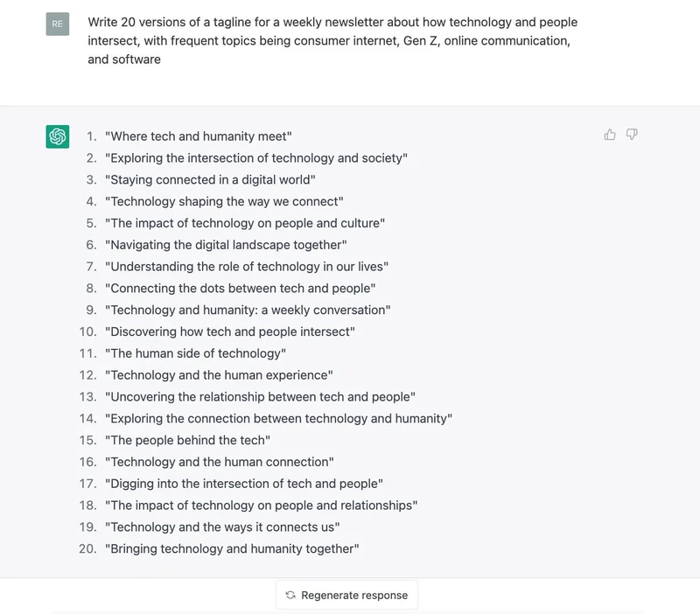Click "Technology shaping the way we connect"
The image size is (700, 614).
tap(224, 201)
